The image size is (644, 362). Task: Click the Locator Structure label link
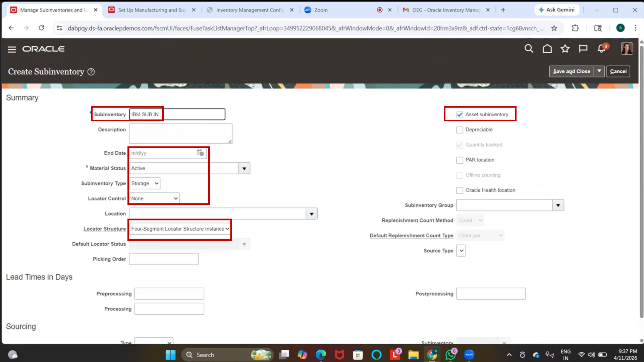tap(105, 229)
